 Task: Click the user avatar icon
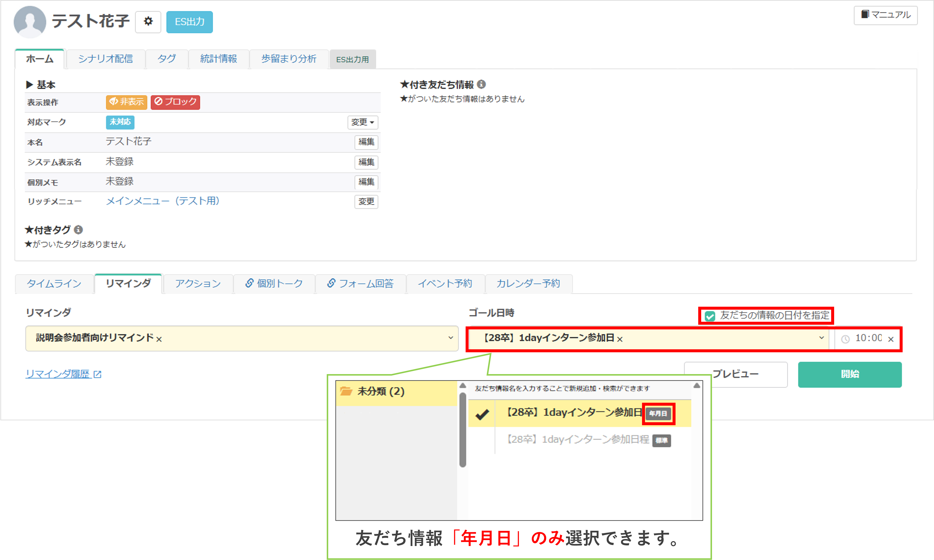[x=29, y=21]
